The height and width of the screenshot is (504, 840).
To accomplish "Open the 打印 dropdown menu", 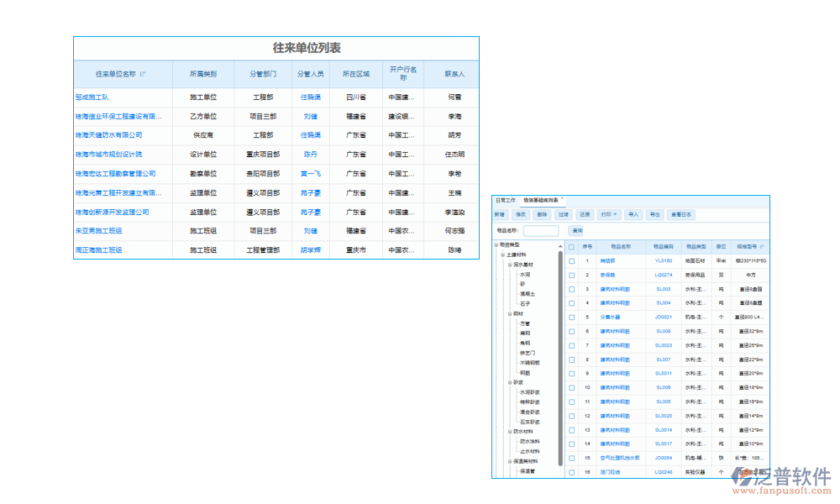I will tap(609, 215).
